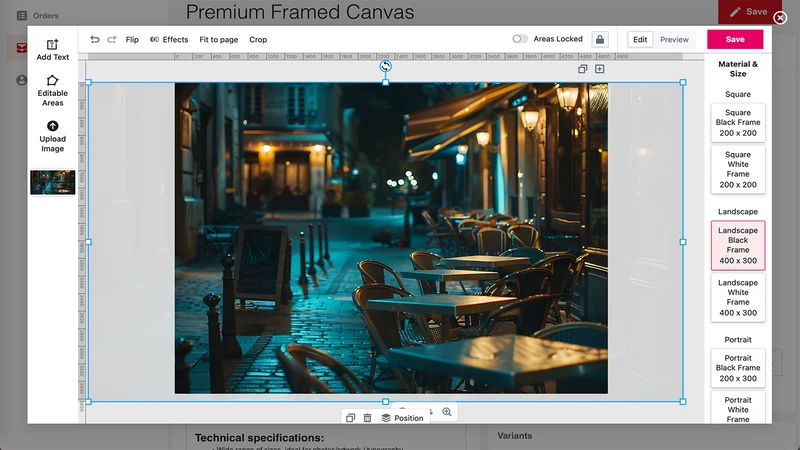Click the Portrait section label
This screenshot has width=800, height=450.
738,339
